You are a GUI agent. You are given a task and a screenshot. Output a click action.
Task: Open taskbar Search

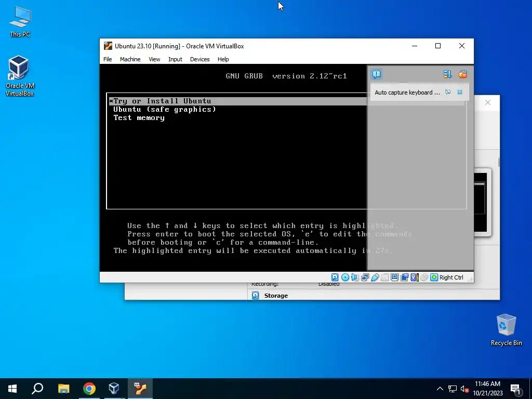[x=37, y=389]
